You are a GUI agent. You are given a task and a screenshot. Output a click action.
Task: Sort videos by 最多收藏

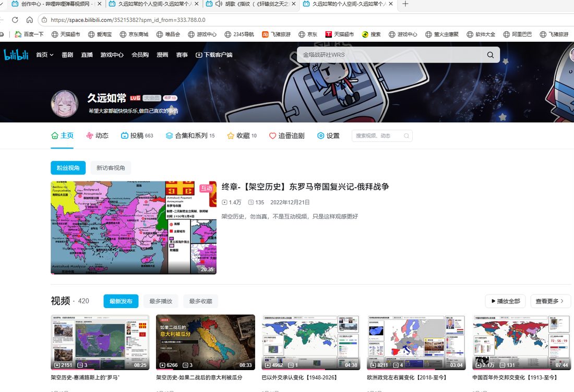coord(200,301)
